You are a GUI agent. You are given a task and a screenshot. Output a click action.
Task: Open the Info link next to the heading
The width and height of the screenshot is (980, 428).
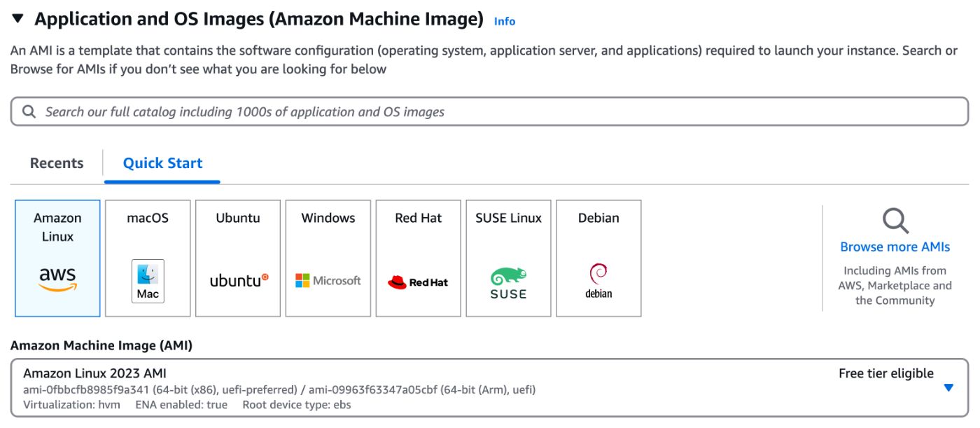pos(505,21)
